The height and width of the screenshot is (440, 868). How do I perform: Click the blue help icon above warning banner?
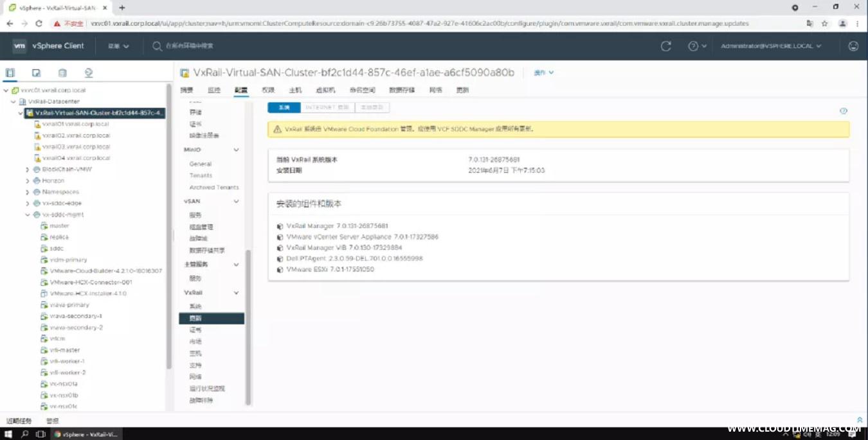pyautogui.click(x=844, y=111)
